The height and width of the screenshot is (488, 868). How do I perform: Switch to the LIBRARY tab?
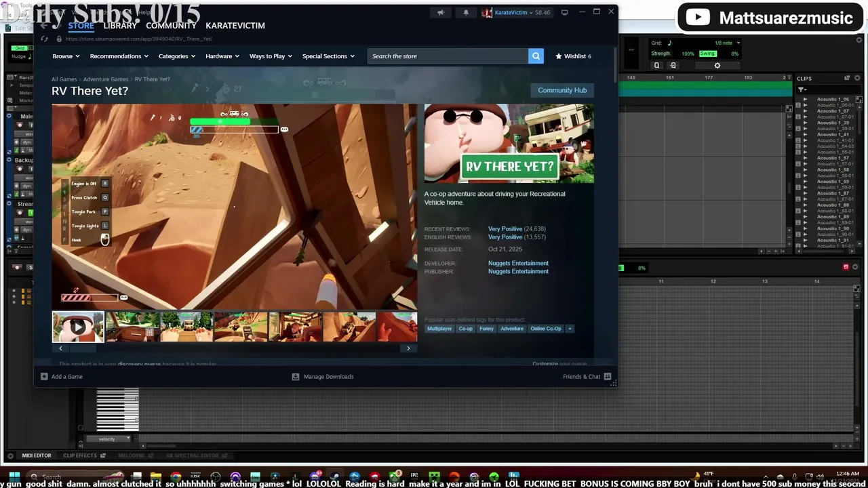coord(120,26)
